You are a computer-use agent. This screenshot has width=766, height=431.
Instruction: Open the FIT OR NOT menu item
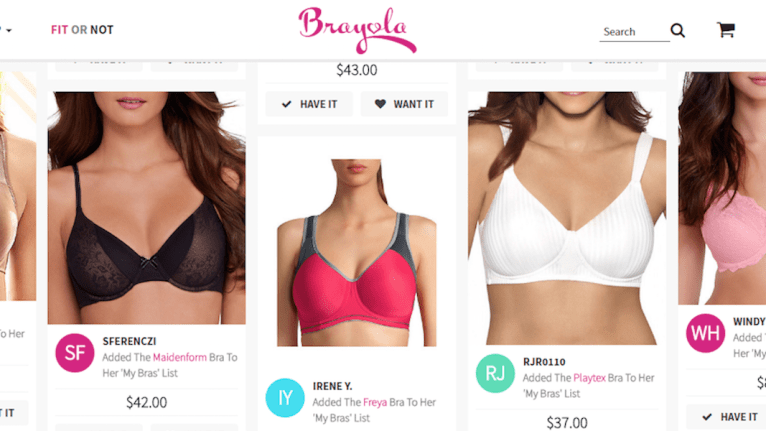point(82,30)
